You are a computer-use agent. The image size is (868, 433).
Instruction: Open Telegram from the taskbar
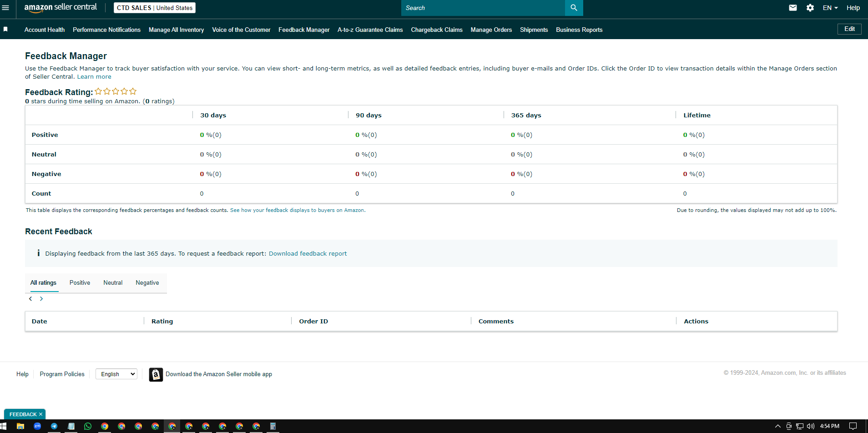(x=54, y=426)
